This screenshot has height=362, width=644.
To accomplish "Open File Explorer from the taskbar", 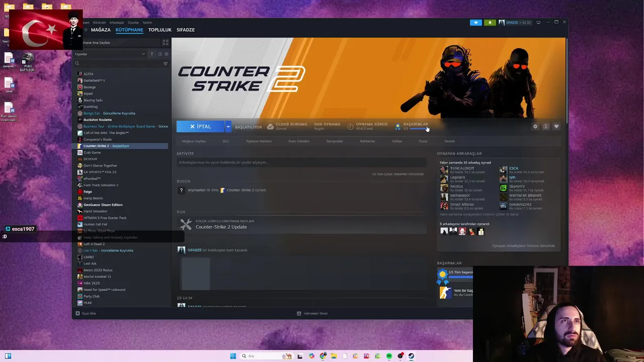I will point(334,356).
